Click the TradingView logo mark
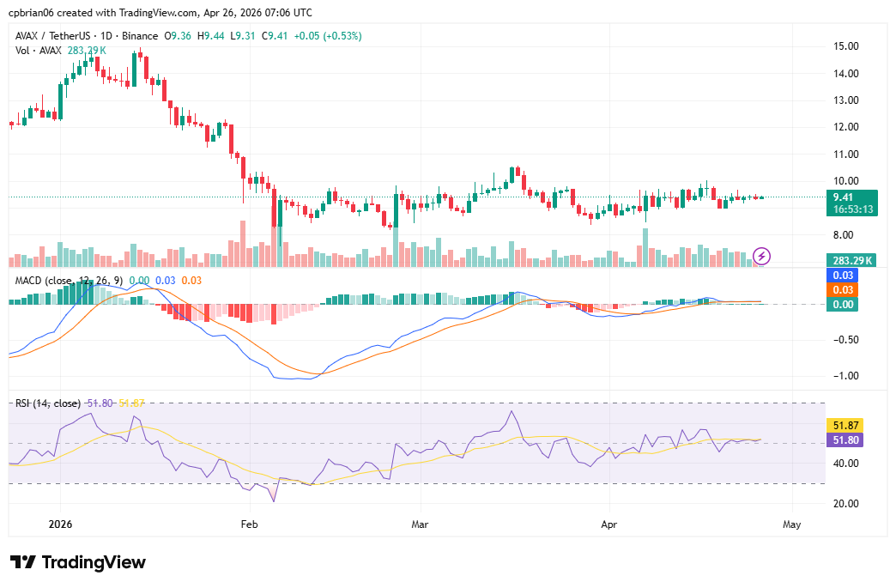 [23, 563]
